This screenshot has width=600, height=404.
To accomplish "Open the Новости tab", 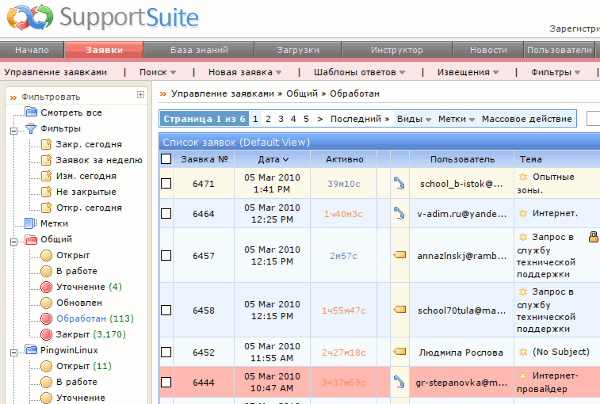I will tap(488, 49).
